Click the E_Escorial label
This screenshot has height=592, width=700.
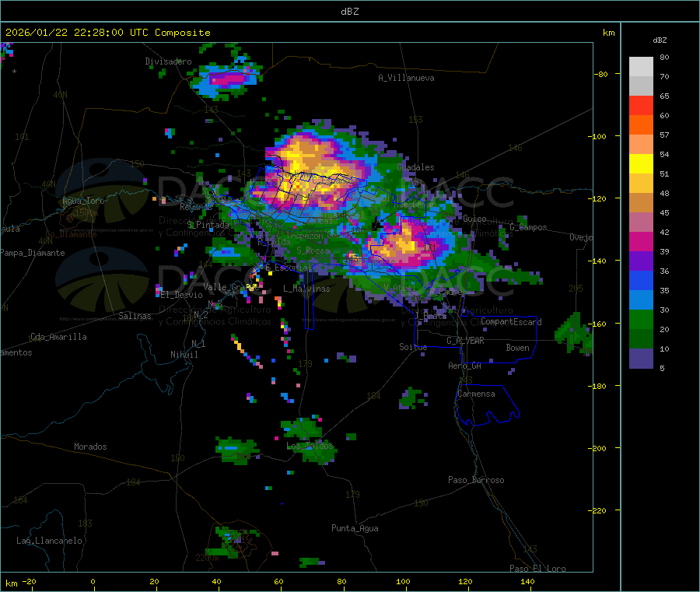[x=289, y=268]
